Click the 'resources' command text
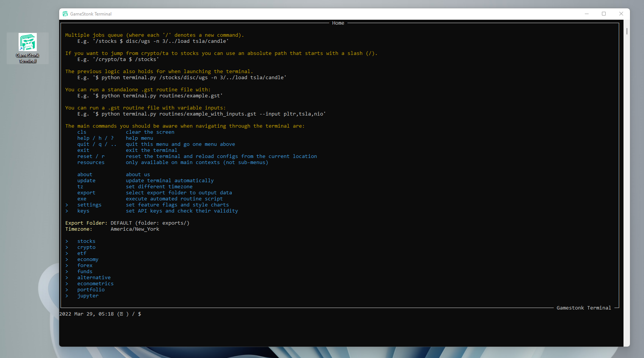 click(x=91, y=163)
